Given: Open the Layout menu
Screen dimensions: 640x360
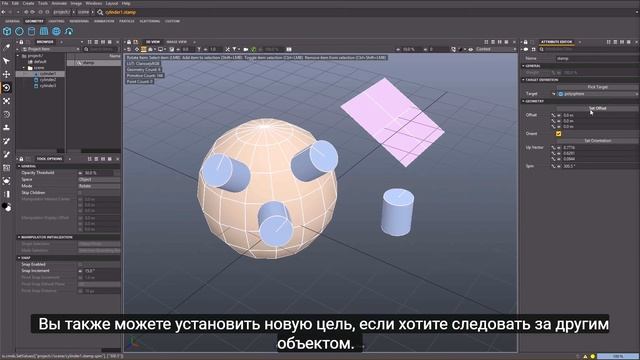Looking at the screenshot, I should click(111, 3).
